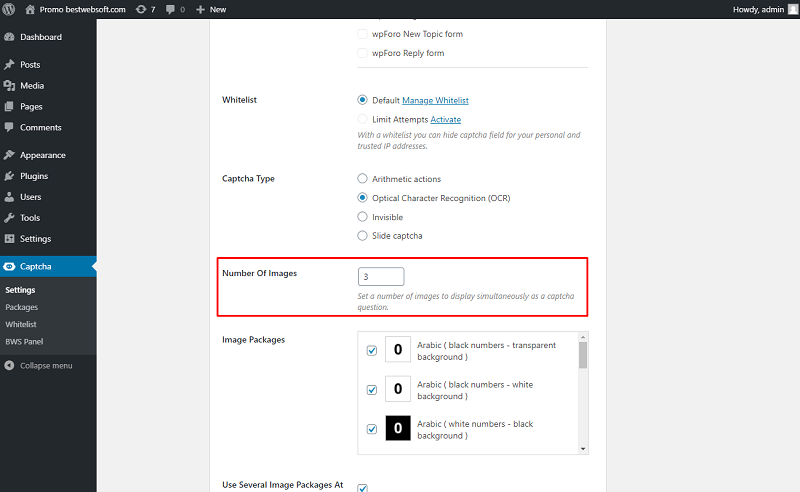Open Captcha Whitelist submenu
800x492 pixels.
click(x=21, y=324)
